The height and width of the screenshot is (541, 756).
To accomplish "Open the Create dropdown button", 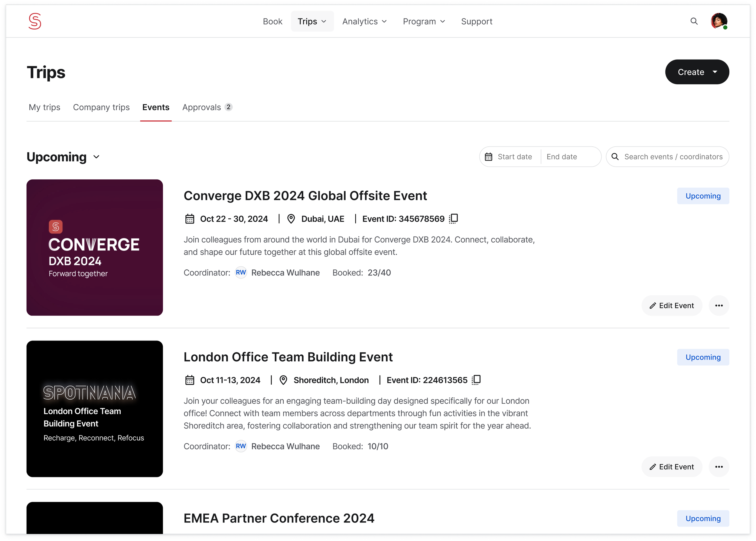I will [x=697, y=72].
